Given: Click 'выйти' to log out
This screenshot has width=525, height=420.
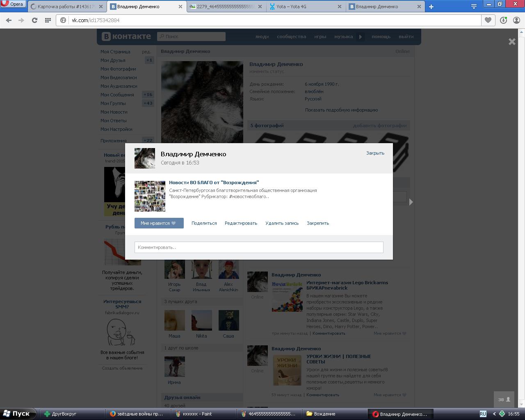Looking at the screenshot, I should pos(406,37).
